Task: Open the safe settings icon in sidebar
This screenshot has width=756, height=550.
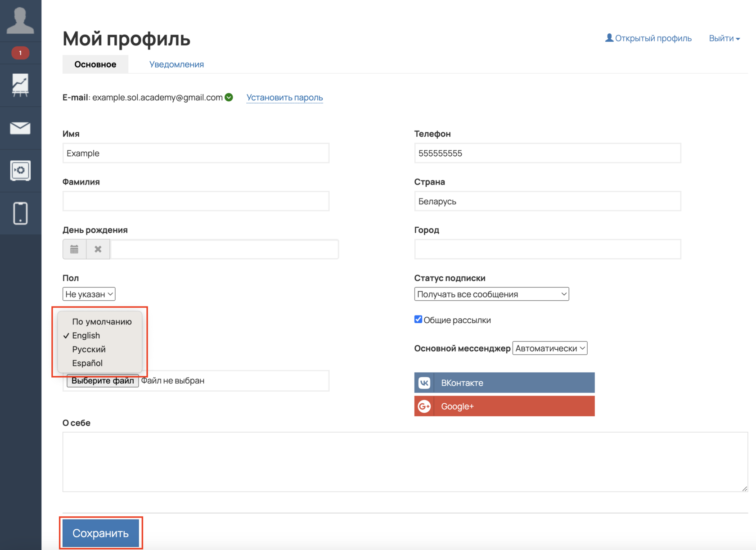Action: tap(20, 171)
